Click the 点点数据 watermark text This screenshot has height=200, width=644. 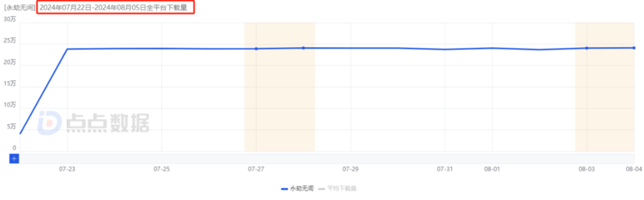(108, 124)
